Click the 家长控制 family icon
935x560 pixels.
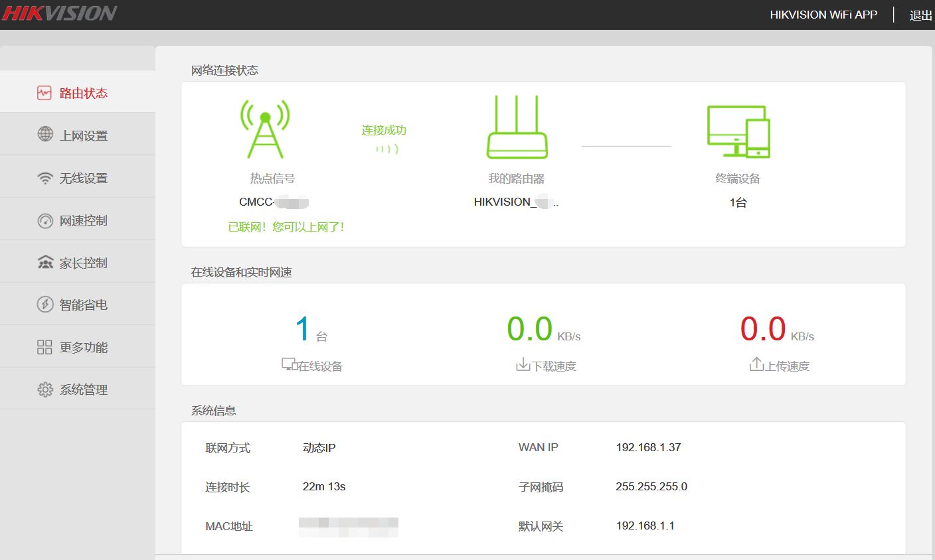(45, 263)
